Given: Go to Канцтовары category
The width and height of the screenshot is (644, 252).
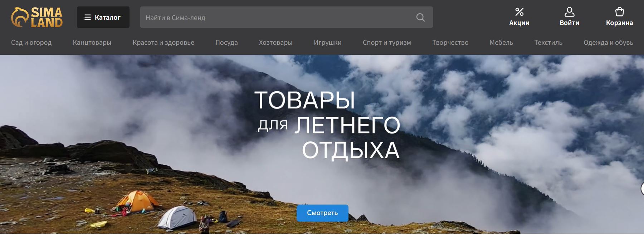Looking at the screenshot, I should [92, 42].
